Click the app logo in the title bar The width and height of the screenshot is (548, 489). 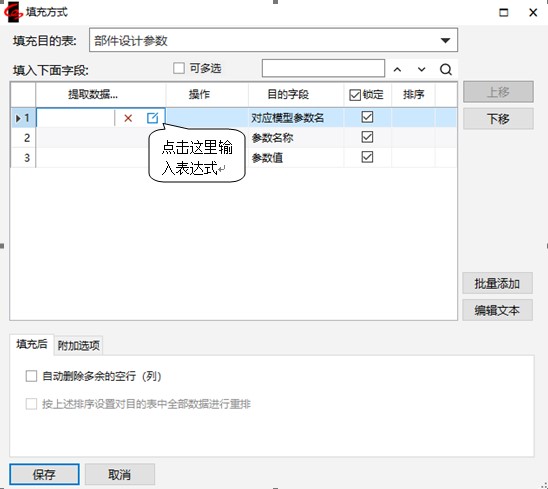point(13,13)
